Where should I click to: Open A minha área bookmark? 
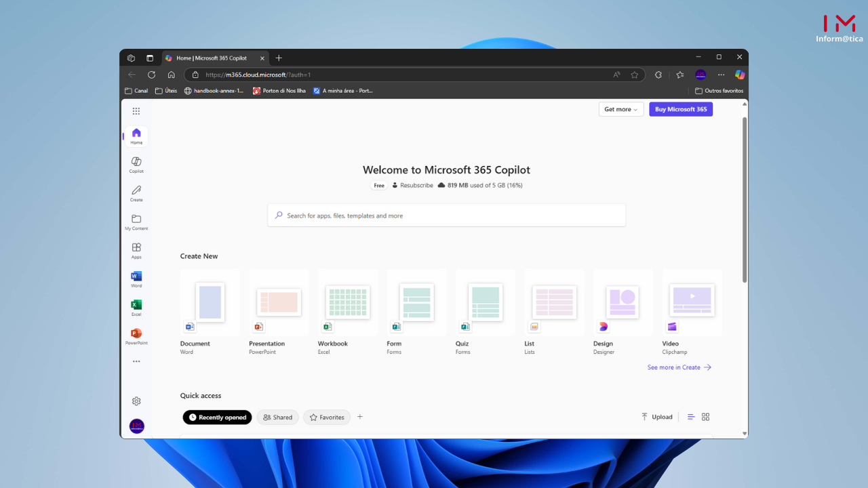[x=342, y=91]
